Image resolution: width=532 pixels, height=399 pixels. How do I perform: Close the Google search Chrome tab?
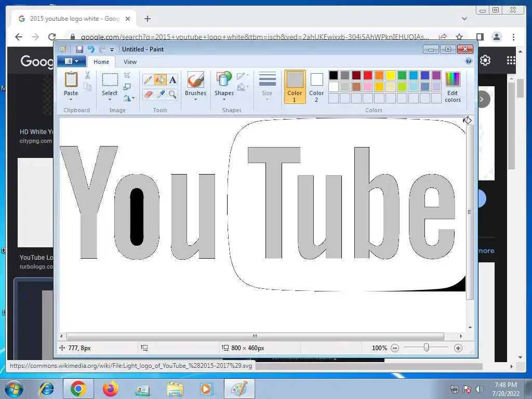[128, 19]
